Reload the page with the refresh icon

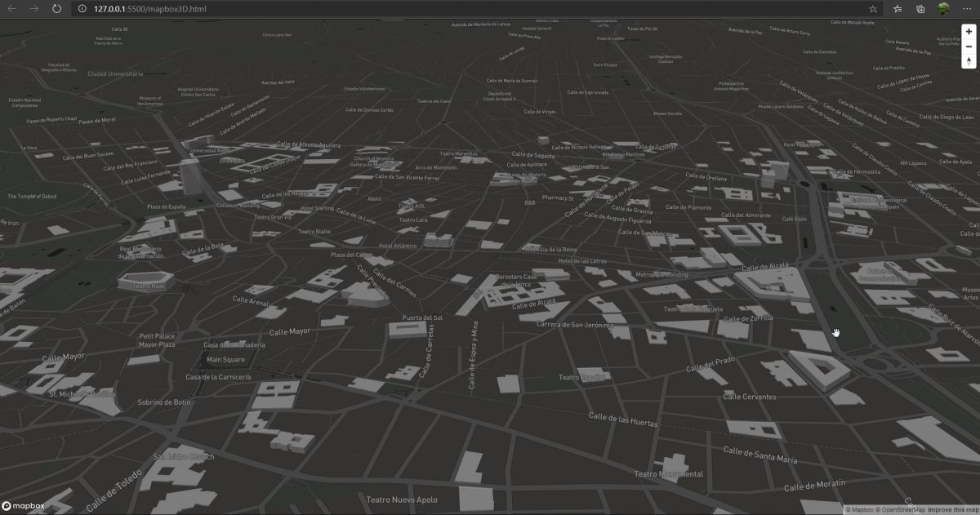pyautogui.click(x=56, y=8)
